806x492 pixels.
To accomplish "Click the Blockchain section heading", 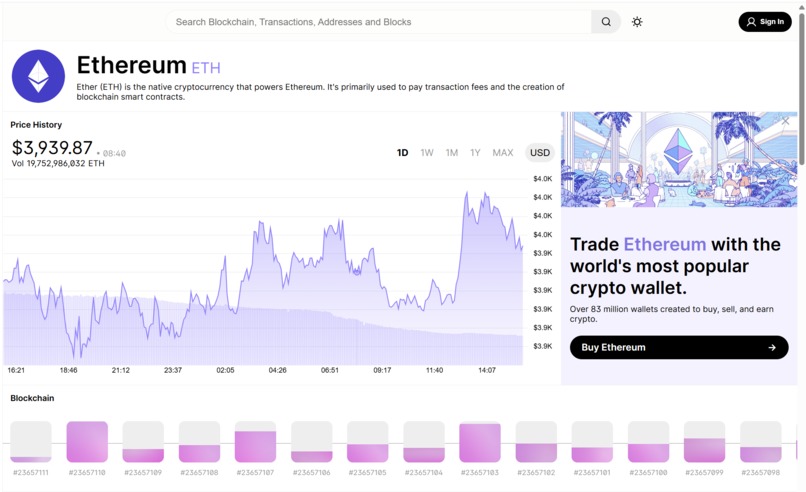I will pyautogui.click(x=32, y=398).
